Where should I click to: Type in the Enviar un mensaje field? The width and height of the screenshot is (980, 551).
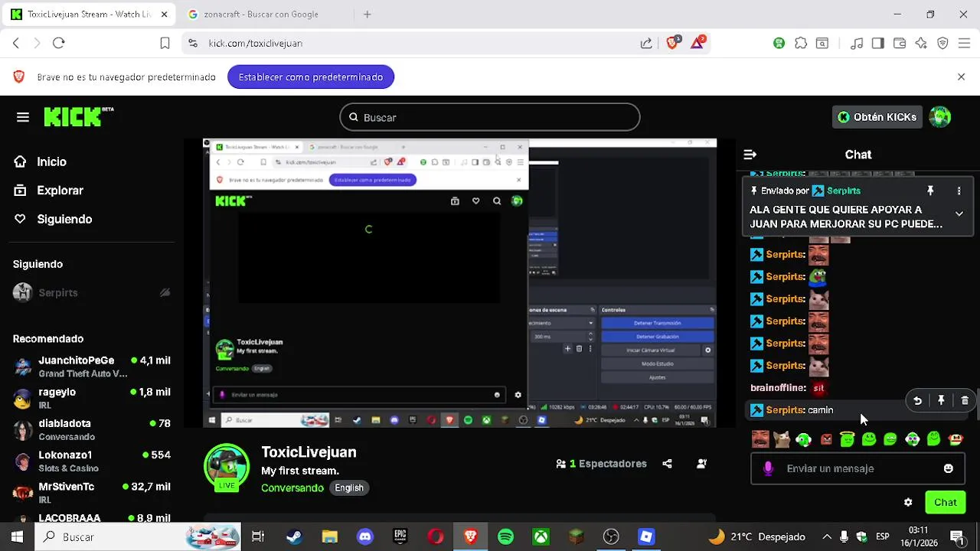[x=857, y=468]
